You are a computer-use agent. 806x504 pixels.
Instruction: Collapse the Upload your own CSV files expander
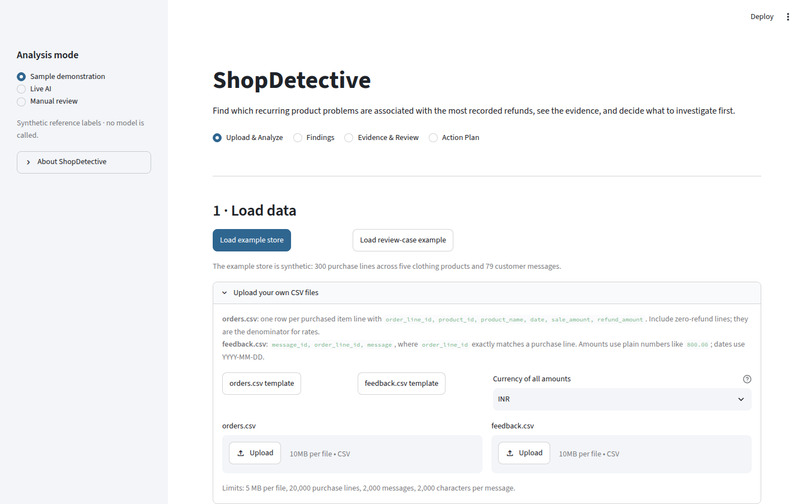pos(486,293)
